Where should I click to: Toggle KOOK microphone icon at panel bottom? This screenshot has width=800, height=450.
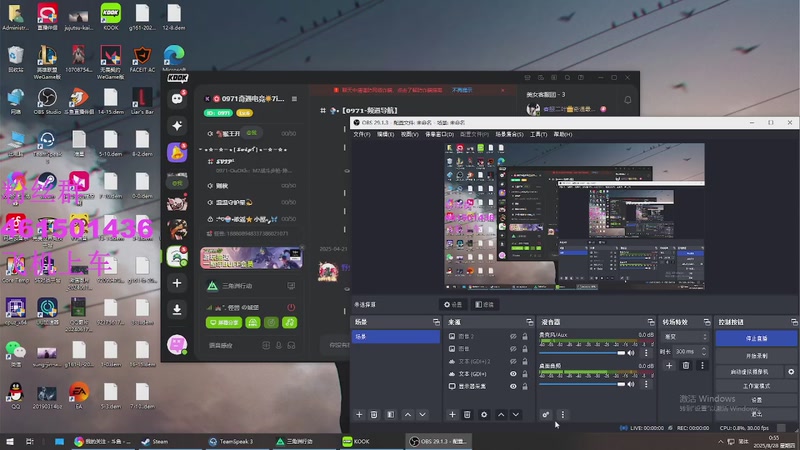(x=279, y=345)
